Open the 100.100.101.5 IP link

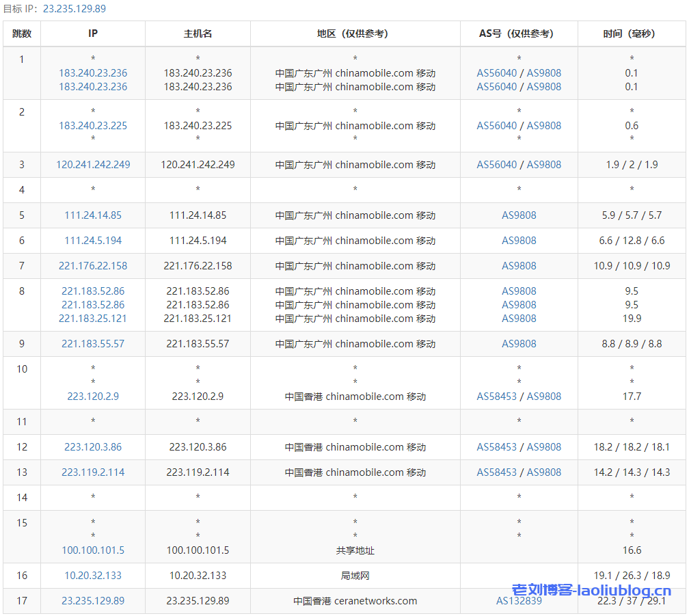93,550
